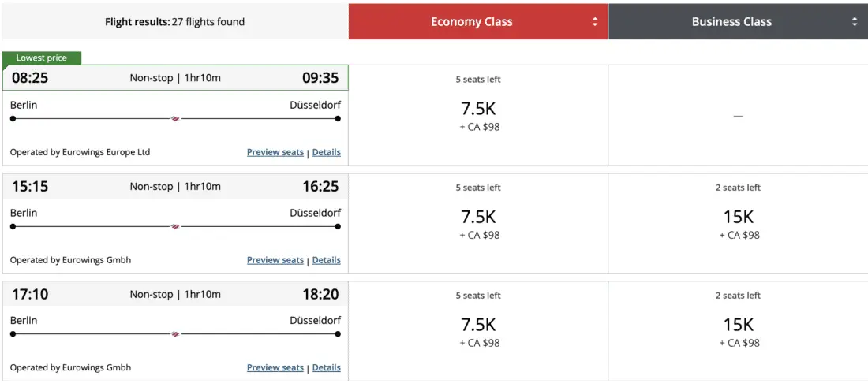Preview seats for the 17:10 flight
The image size is (868, 387).
point(275,367)
